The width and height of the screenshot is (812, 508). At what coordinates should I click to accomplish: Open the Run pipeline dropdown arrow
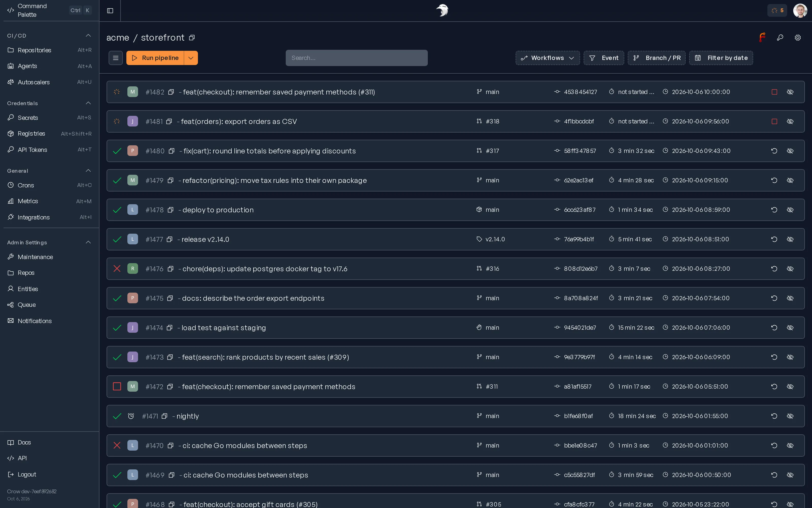pos(191,58)
